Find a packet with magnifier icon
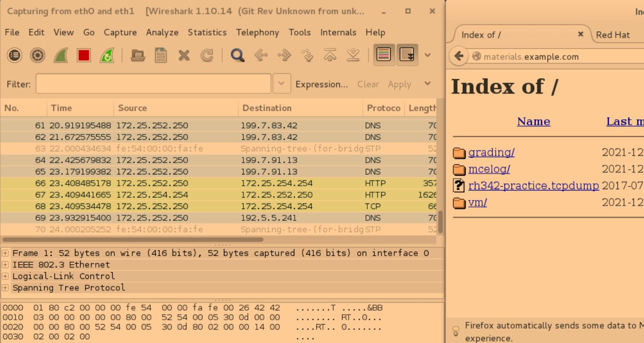Screen dimensions: 644x343 [x=237, y=55]
